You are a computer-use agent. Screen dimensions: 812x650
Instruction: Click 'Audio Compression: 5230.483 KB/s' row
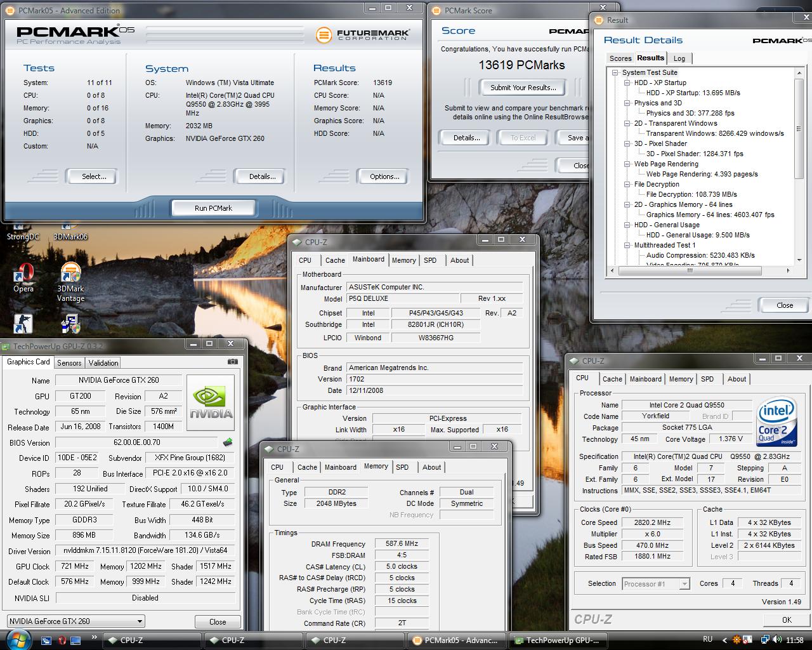point(700,255)
